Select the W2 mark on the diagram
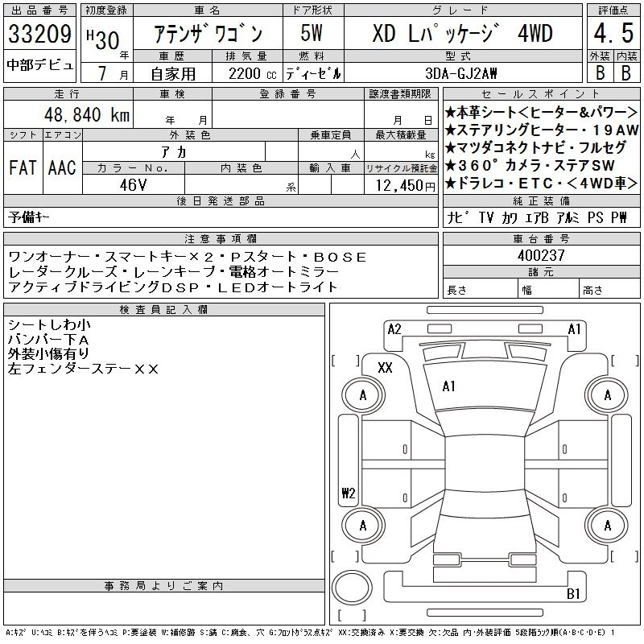This screenshot has height=644, width=644. 349,493
